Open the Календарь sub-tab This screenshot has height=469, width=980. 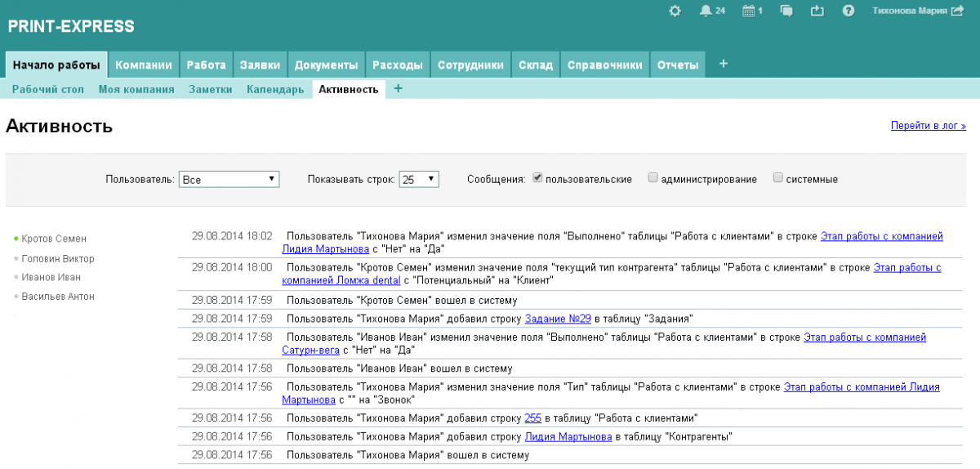coord(275,89)
